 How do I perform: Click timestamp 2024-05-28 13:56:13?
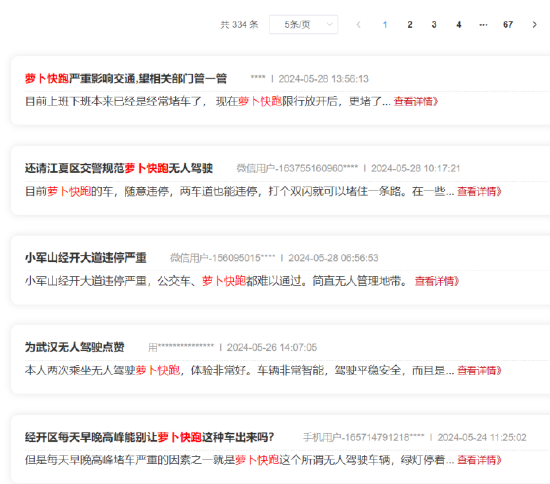tap(323, 79)
